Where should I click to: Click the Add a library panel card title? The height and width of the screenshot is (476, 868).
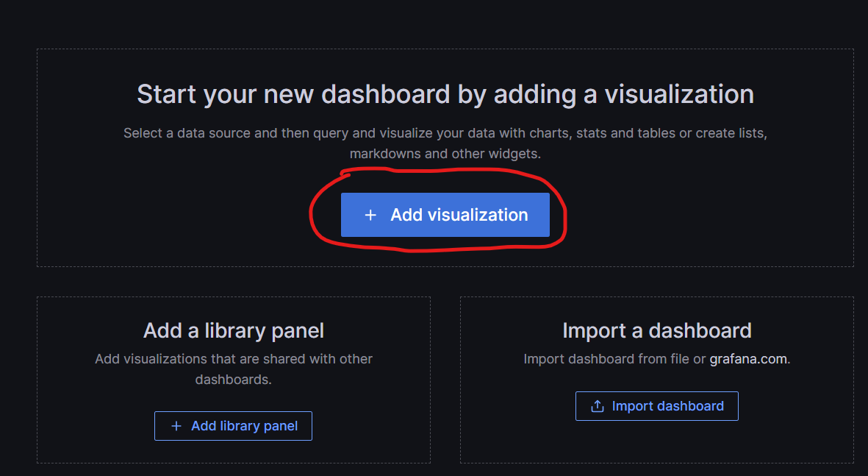click(233, 330)
